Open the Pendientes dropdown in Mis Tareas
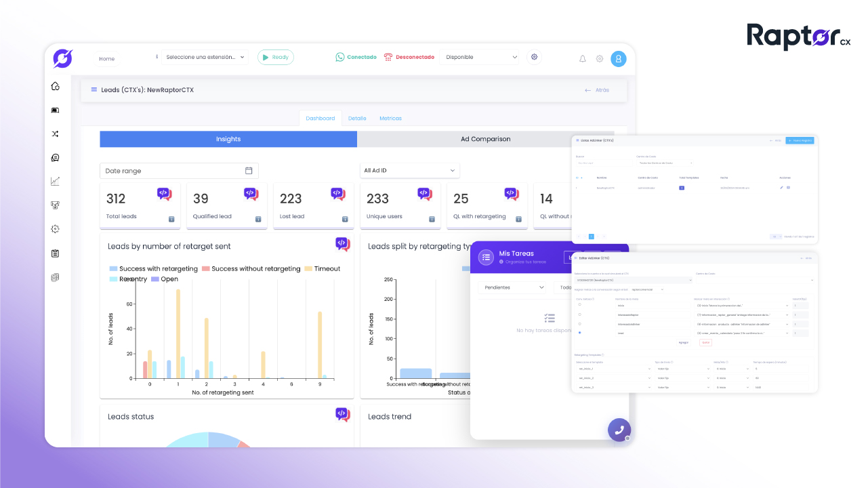The image size is (868, 488). pyautogui.click(x=513, y=287)
